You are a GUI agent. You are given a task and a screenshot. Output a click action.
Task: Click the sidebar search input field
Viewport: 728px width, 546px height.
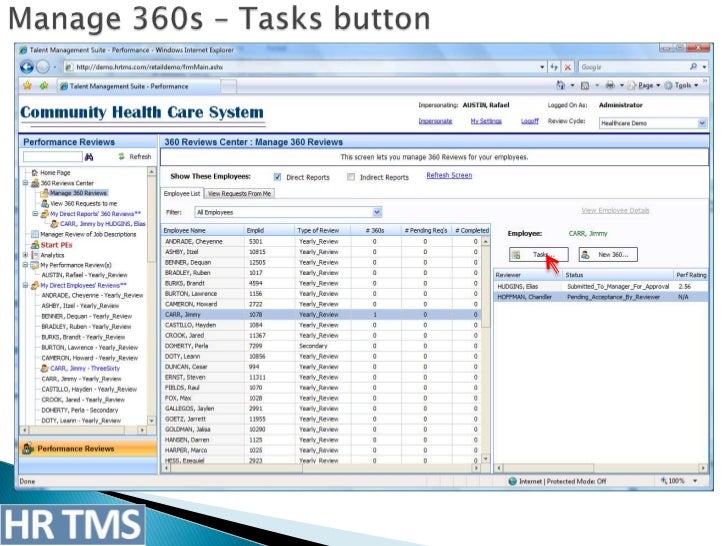pos(52,156)
